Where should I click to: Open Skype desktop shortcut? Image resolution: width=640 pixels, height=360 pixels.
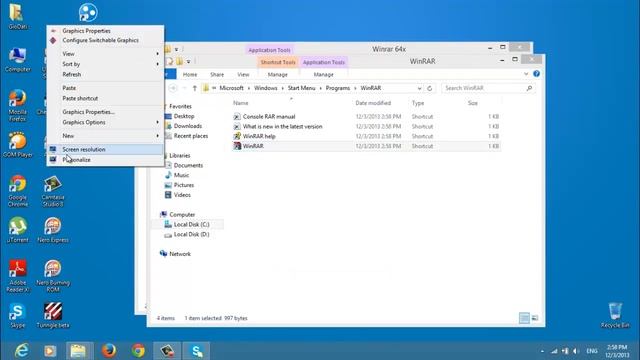(18, 316)
